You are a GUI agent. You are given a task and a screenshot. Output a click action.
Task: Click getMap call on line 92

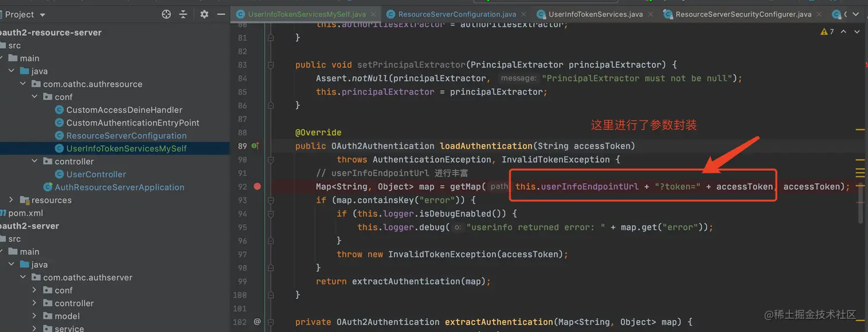pos(466,186)
